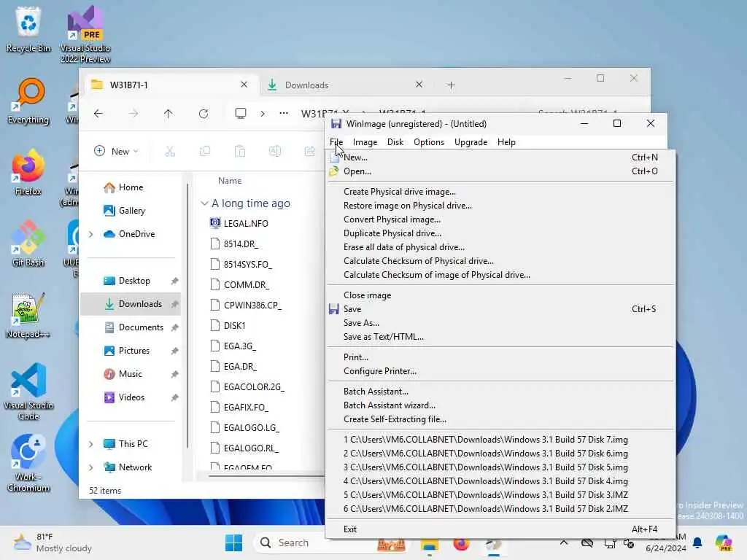Viewport: 747px width, 560px height.
Task: Click the weather widget on the taskbar
Action: coord(53,542)
